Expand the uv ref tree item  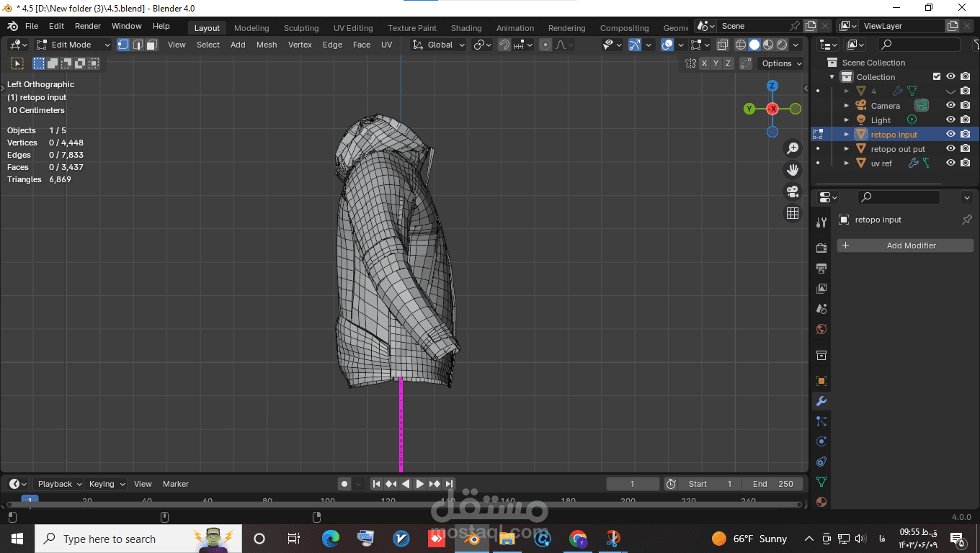(x=847, y=163)
